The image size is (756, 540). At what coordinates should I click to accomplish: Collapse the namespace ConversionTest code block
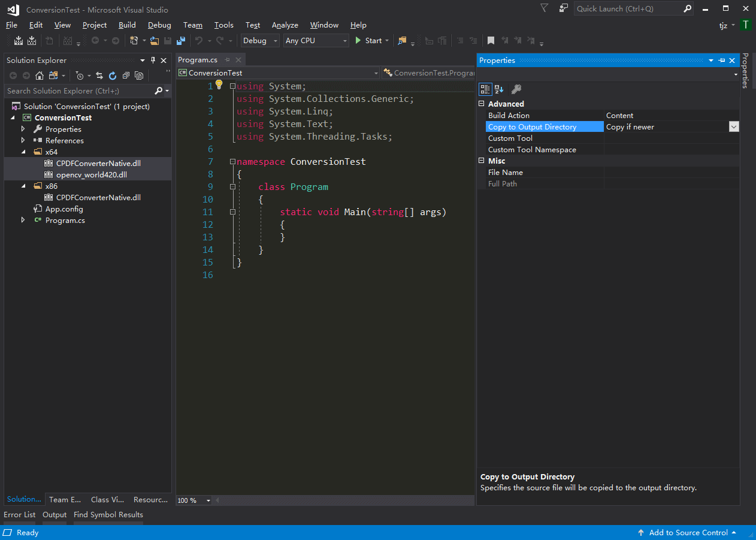[x=232, y=162]
